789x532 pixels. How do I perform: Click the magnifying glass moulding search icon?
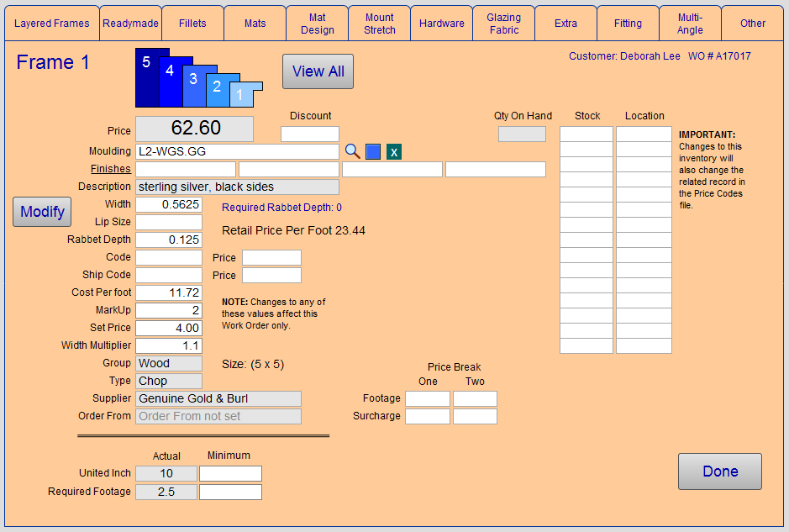(x=353, y=151)
